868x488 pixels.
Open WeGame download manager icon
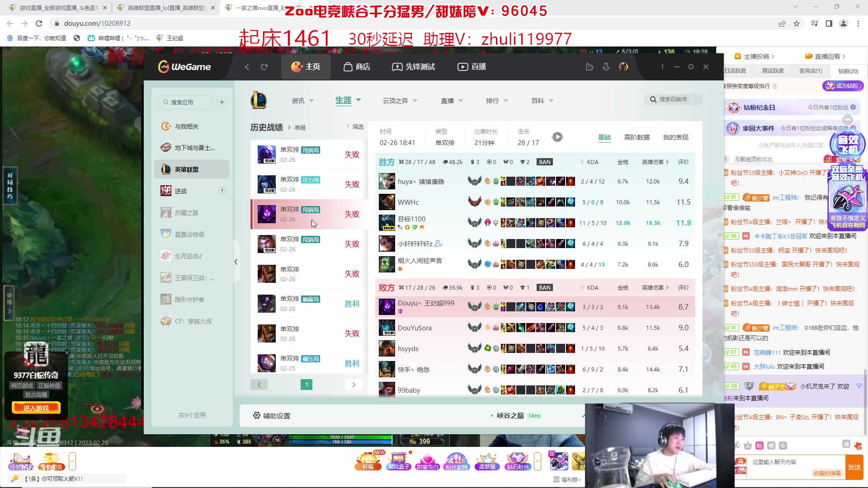click(x=606, y=67)
